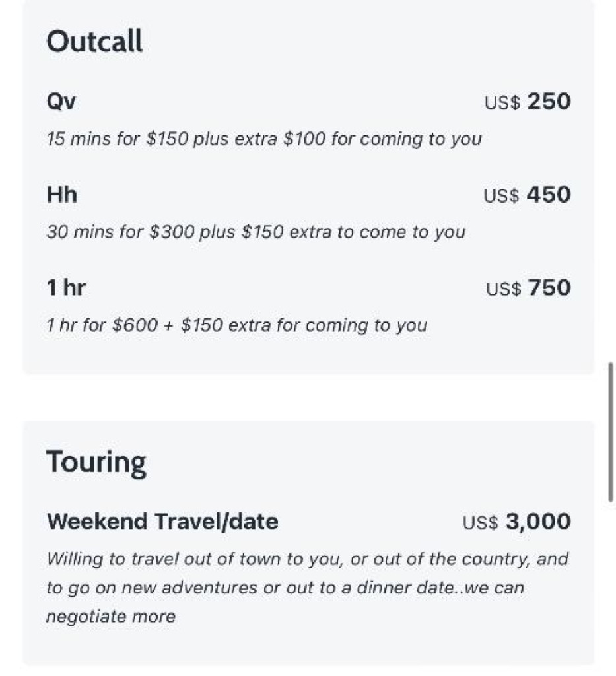Click the US$ 250 price

coord(528,102)
